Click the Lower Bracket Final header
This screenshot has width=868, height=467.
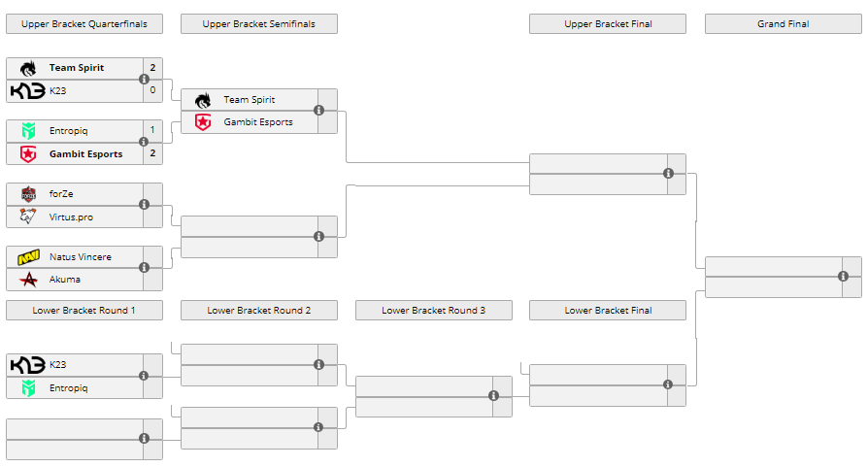pos(608,311)
